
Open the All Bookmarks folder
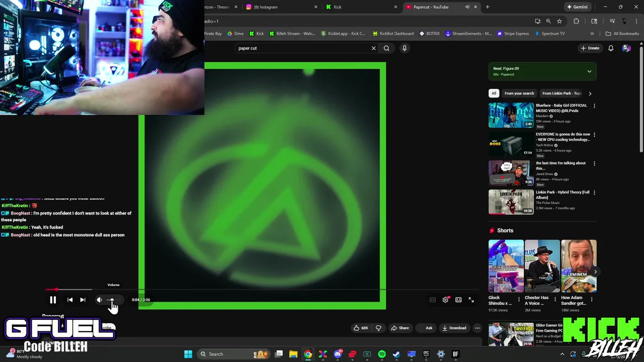[622, 34]
